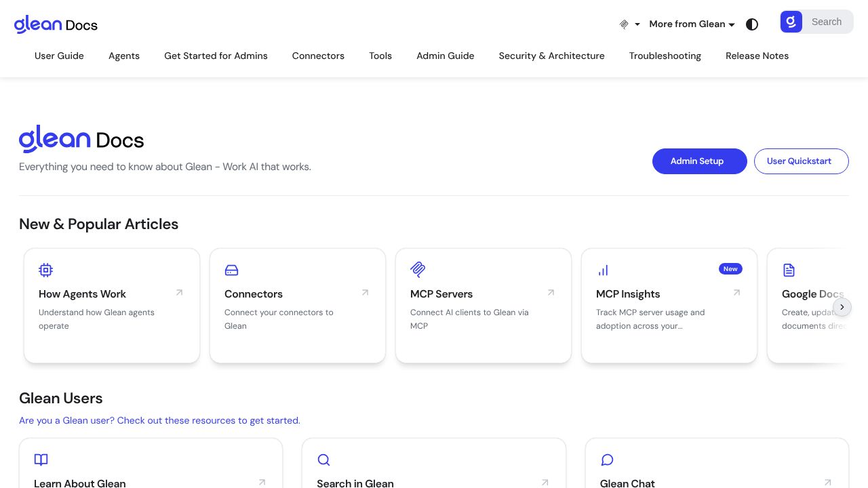Click the bar chart icon on MCP Insights
Screen dimensions: 868x488
click(x=603, y=270)
